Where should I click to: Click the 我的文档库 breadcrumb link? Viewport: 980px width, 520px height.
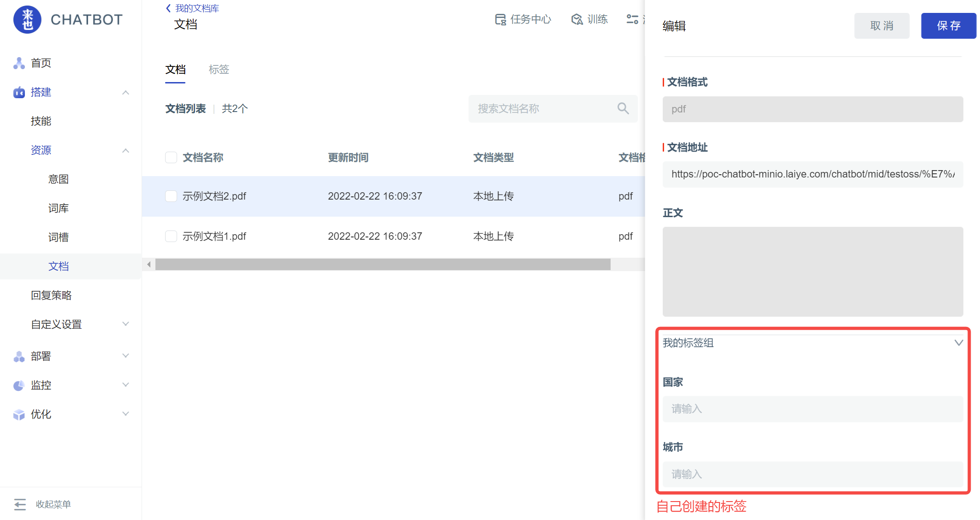coord(197,8)
